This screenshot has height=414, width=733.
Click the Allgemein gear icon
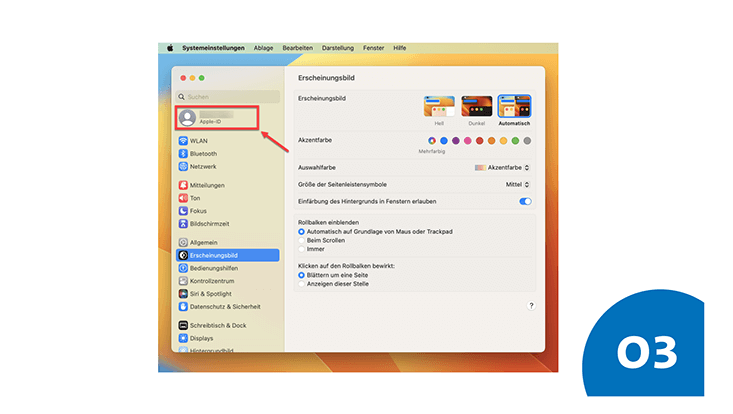(183, 243)
